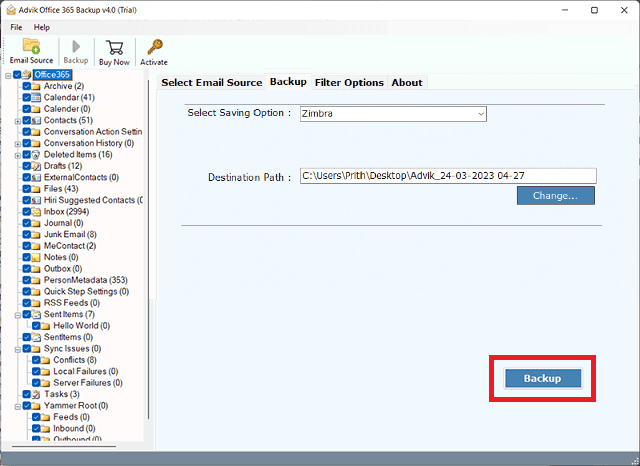Select the Journal (0) folder row
The height and width of the screenshot is (466, 640).
(x=63, y=223)
